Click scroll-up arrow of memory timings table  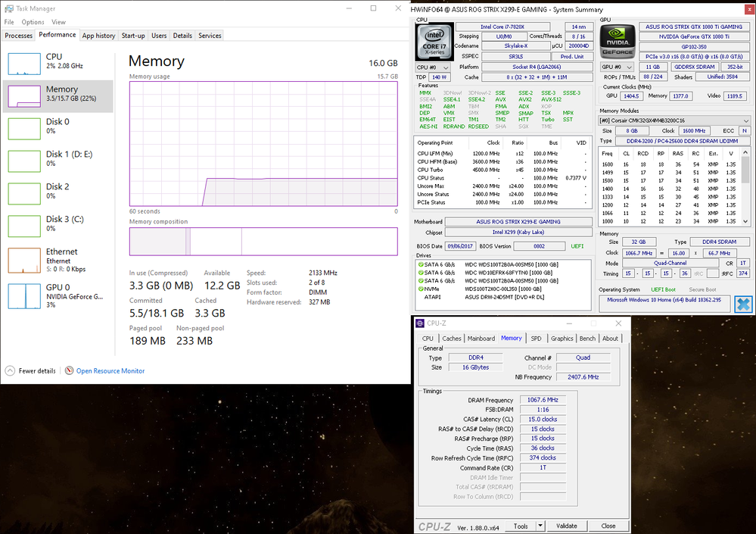[x=745, y=152]
